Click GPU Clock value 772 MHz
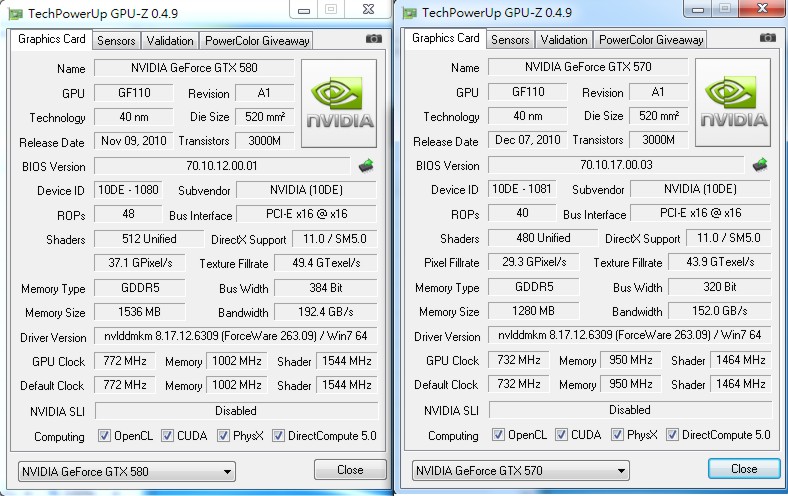 125,361
